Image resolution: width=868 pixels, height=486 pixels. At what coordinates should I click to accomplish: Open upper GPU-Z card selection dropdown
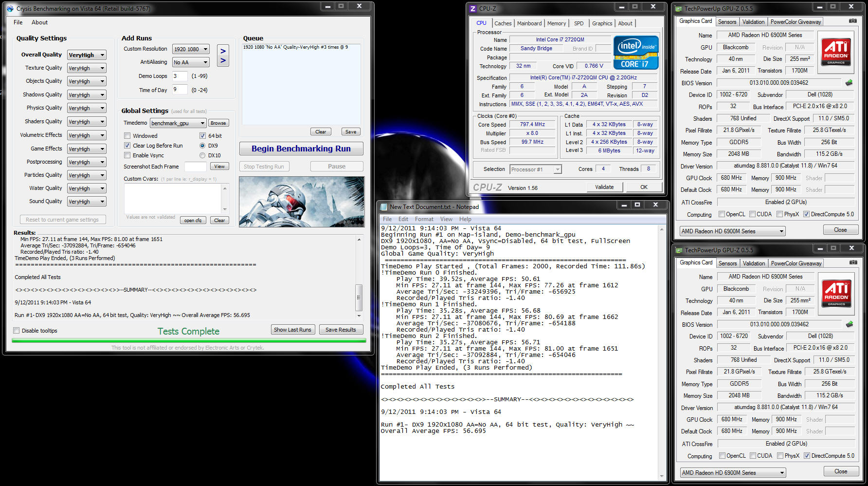[x=733, y=231]
